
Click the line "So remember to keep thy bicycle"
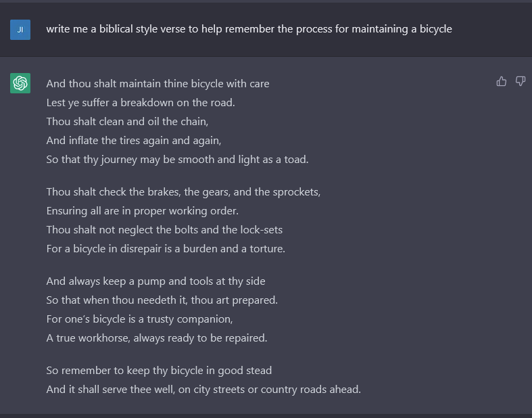pos(159,371)
